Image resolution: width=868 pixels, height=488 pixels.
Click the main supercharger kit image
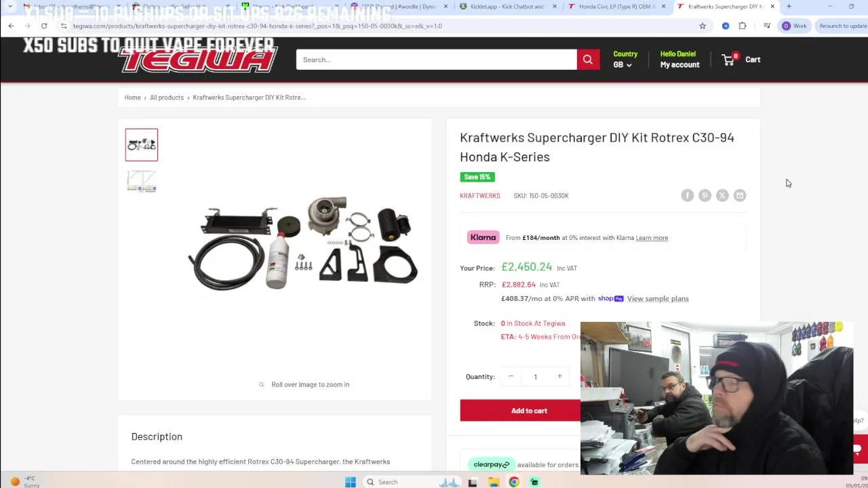click(x=303, y=244)
